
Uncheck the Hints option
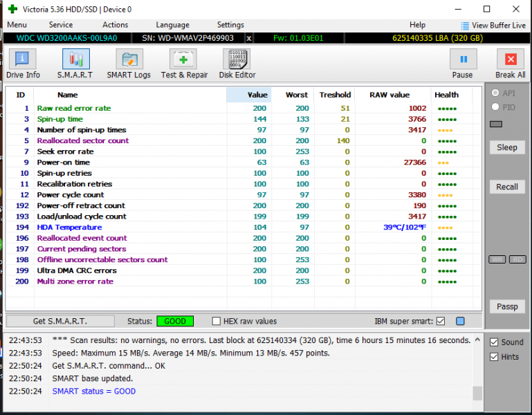click(x=494, y=357)
